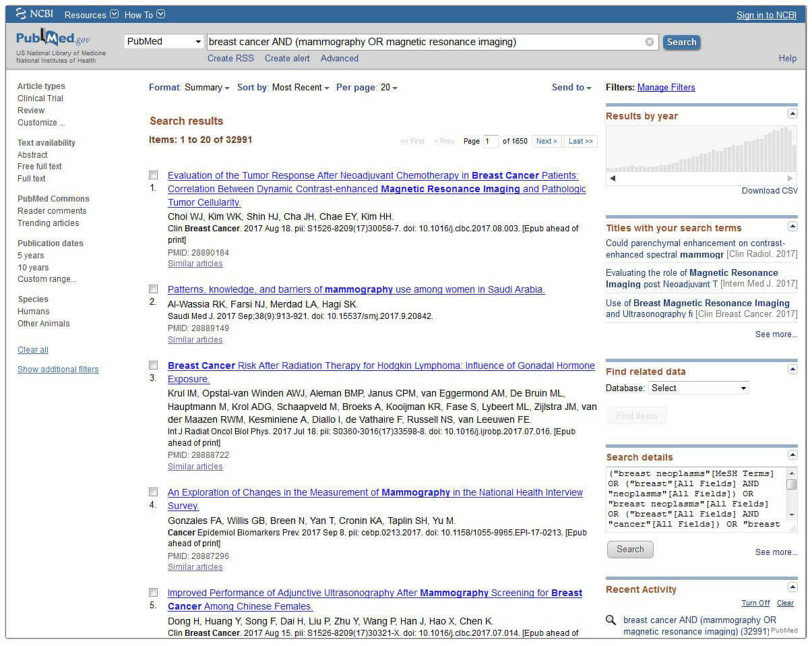The height and width of the screenshot is (646, 812).
Task: Open the Advanced search link
Action: 340,59
